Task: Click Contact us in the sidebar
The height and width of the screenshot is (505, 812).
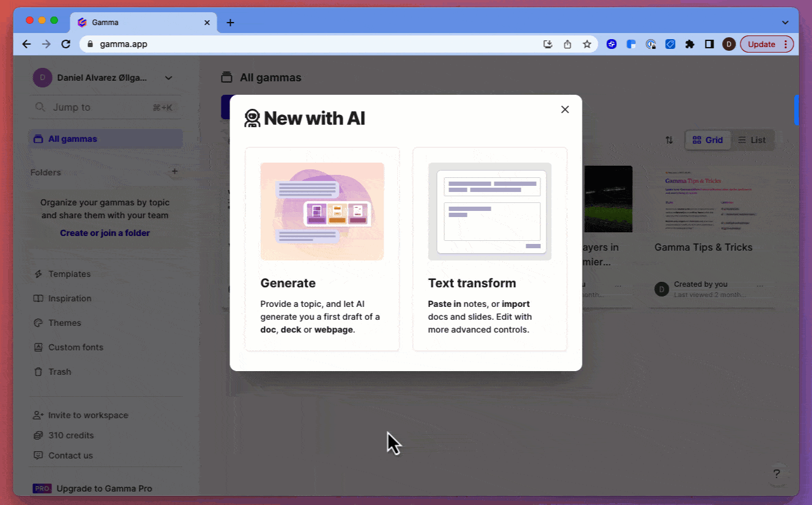Action: tap(63, 455)
